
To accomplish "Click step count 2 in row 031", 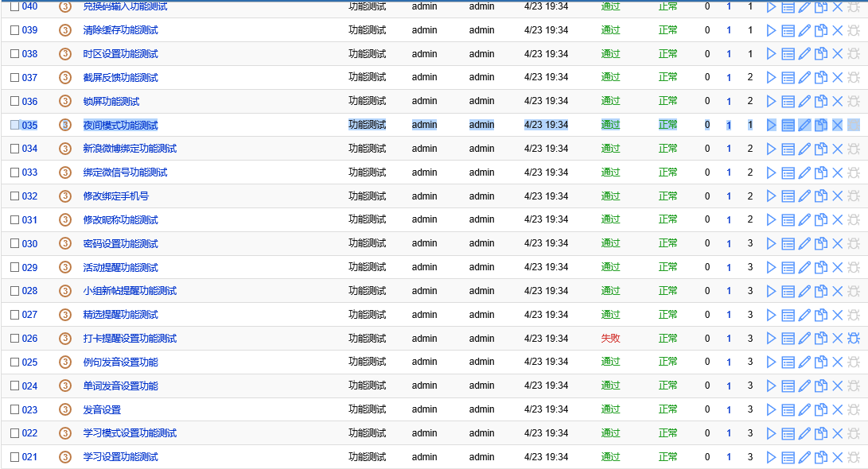I will point(750,219).
